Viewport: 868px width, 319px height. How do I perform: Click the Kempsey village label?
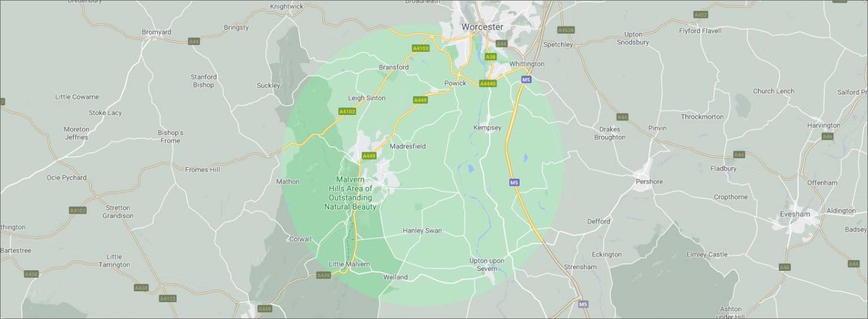point(487,128)
